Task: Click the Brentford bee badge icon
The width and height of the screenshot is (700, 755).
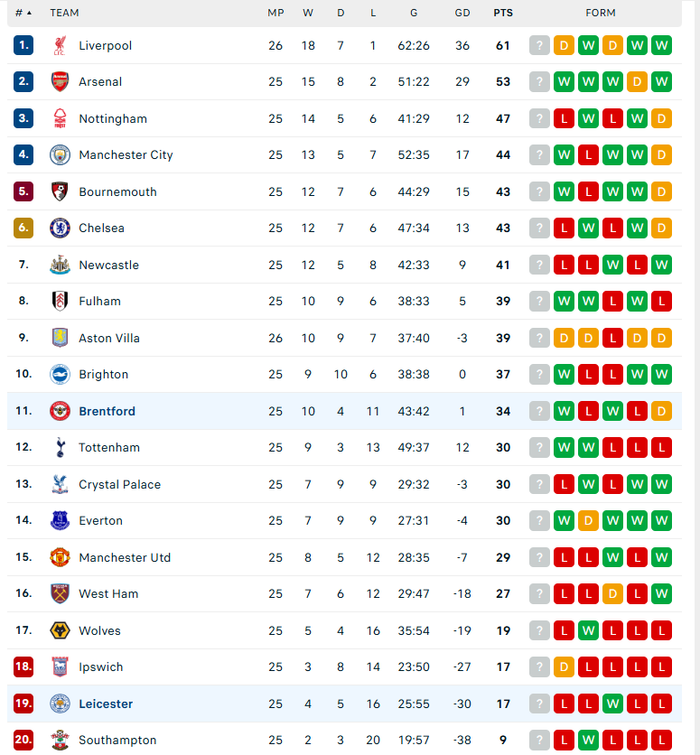Action: 60,411
